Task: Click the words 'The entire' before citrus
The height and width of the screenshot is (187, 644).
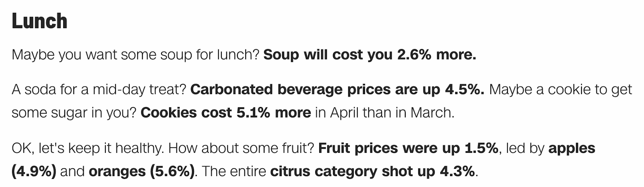Action: pos(233,172)
